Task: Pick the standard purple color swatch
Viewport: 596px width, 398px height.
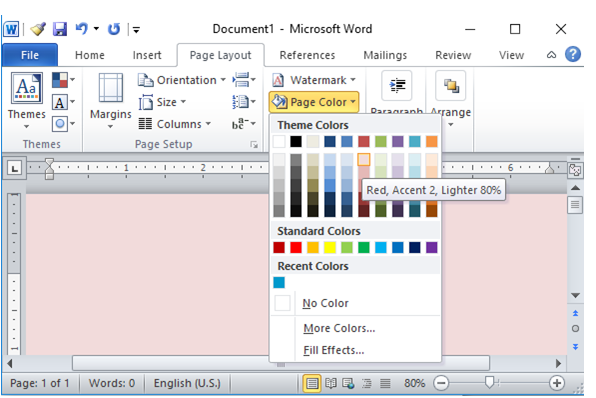Action: pos(431,247)
